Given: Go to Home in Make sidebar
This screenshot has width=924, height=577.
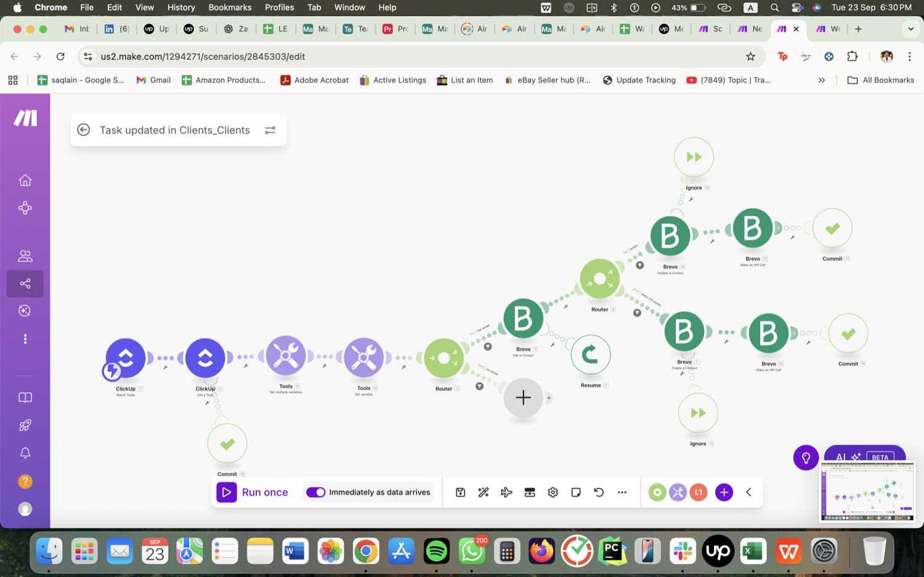Looking at the screenshot, I should coord(25,180).
